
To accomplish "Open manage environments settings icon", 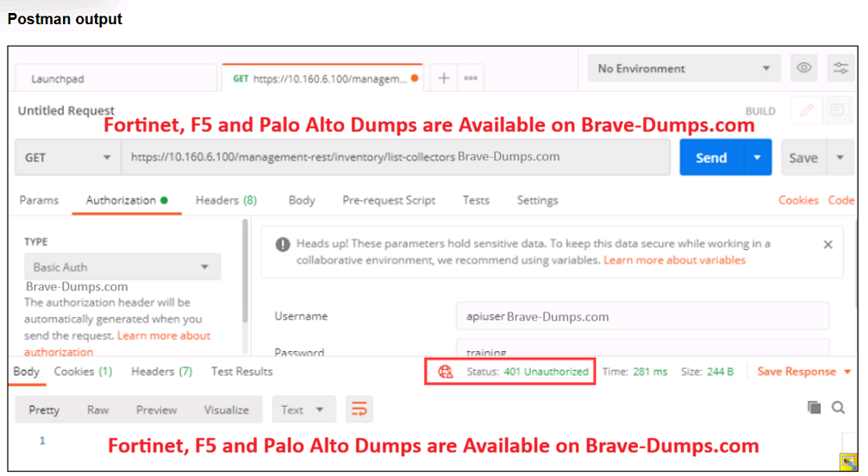I will coord(839,68).
